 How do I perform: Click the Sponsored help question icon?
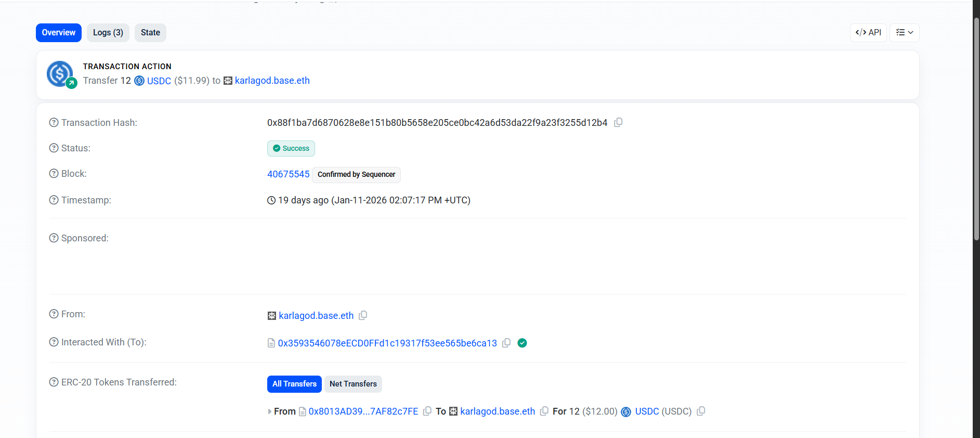tap(54, 238)
